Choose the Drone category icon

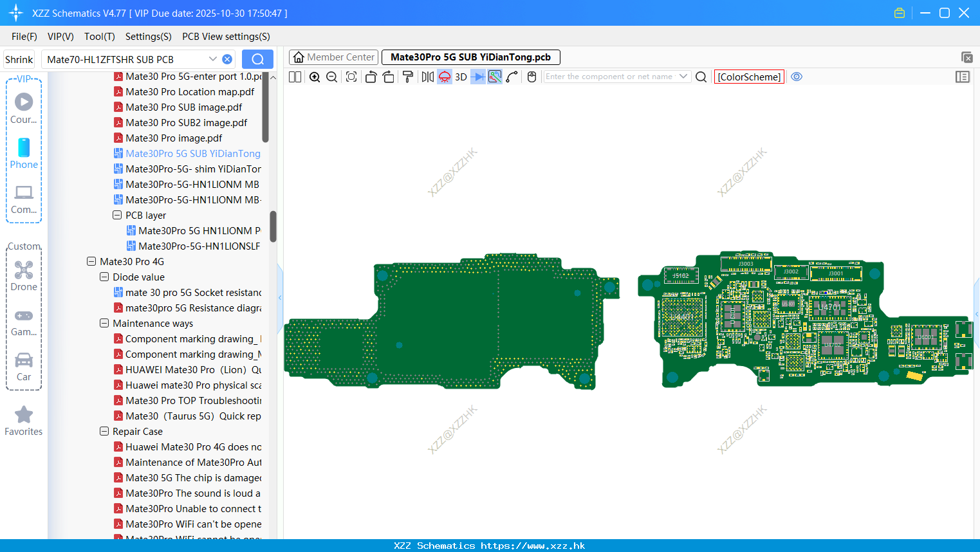24,275
